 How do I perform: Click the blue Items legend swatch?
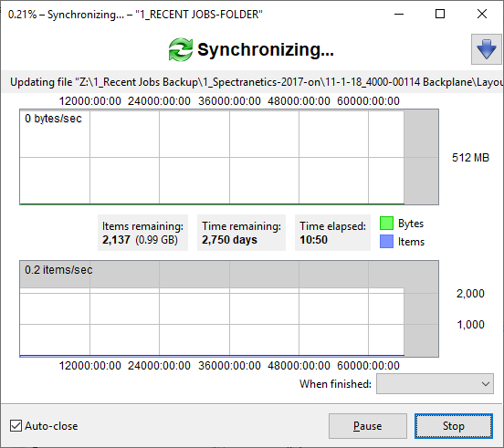click(x=386, y=242)
